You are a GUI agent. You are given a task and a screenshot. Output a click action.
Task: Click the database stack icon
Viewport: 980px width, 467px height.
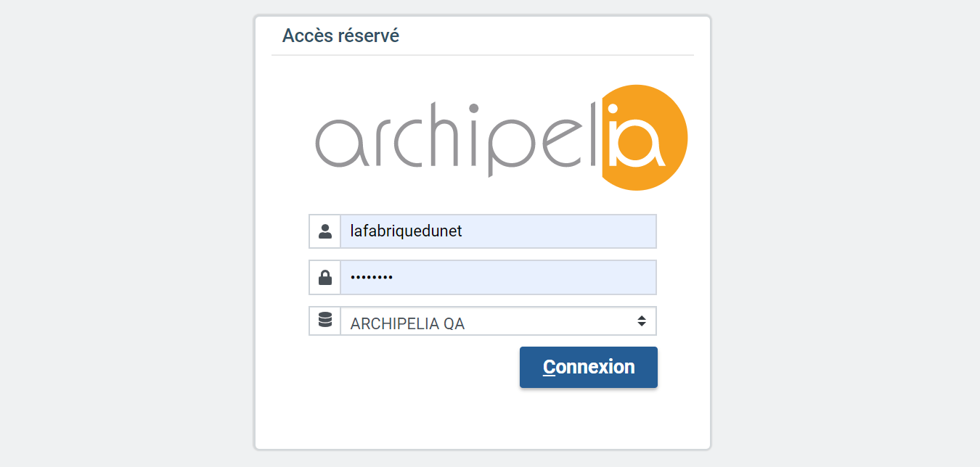click(x=324, y=321)
